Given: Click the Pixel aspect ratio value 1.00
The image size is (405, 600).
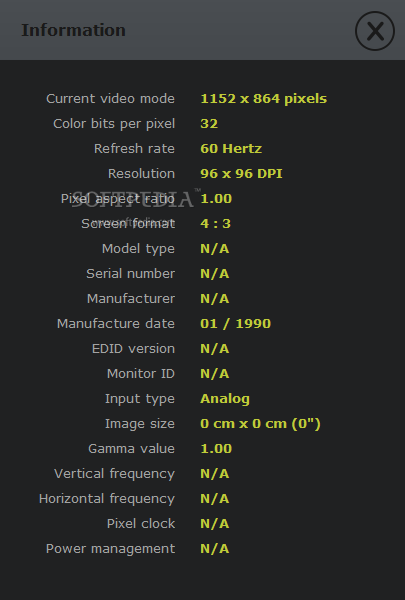Looking at the screenshot, I should coord(216,199).
